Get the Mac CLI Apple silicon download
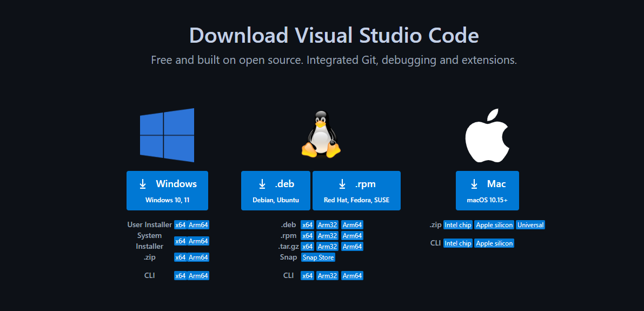The width and height of the screenshot is (644, 311). click(494, 243)
